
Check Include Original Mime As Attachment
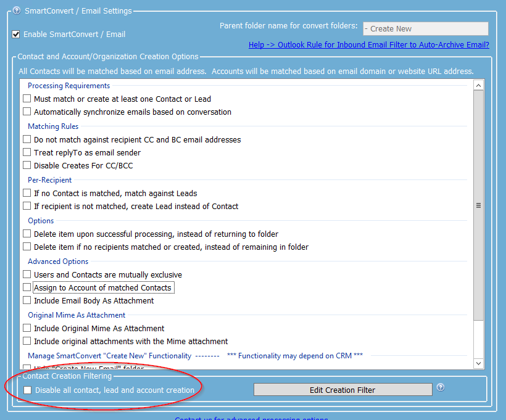click(27, 328)
